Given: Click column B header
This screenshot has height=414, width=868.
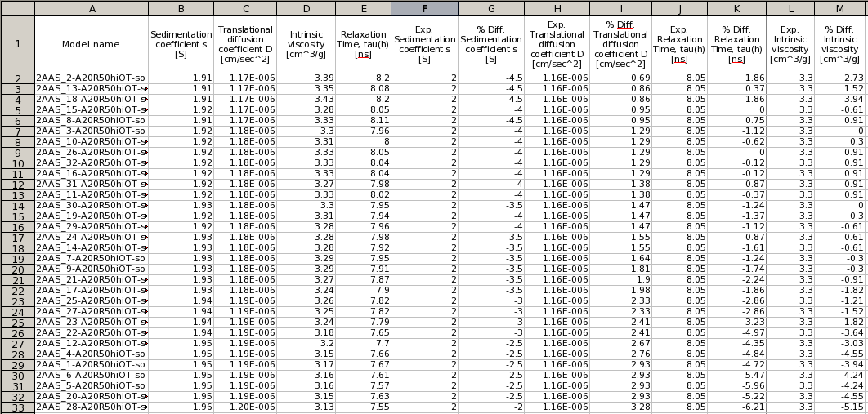Looking at the screenshot, I should click(181, 8).
